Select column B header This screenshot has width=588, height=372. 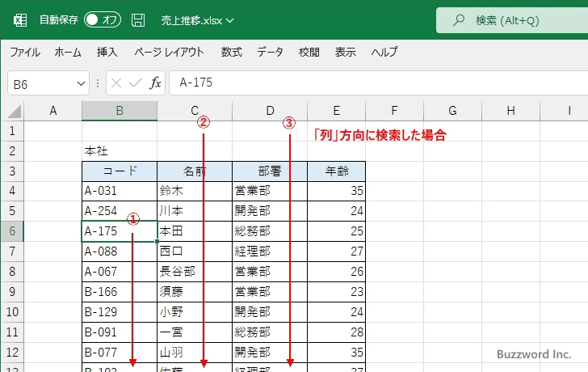tap(120, 111)
